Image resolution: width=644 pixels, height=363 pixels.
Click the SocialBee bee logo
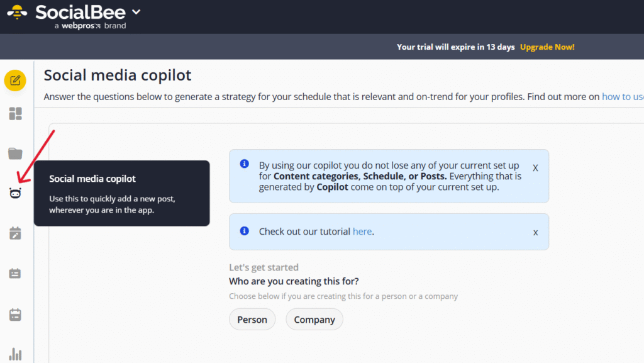pos(17,12)
